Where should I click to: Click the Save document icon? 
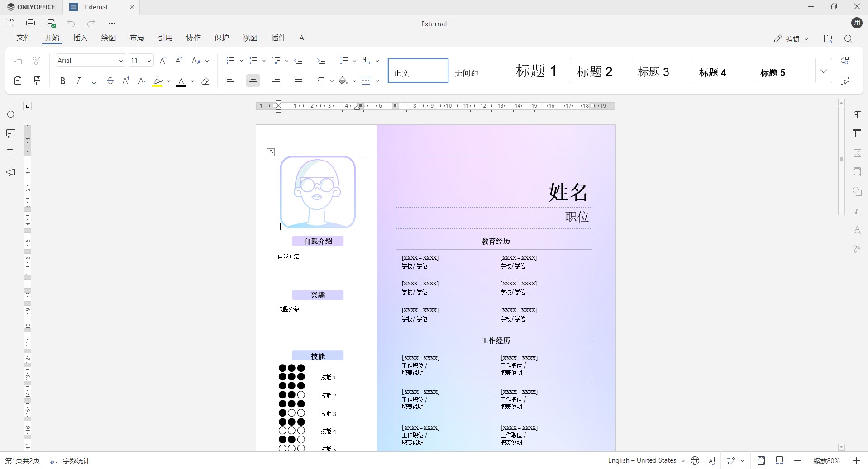[x=10, y=23]
